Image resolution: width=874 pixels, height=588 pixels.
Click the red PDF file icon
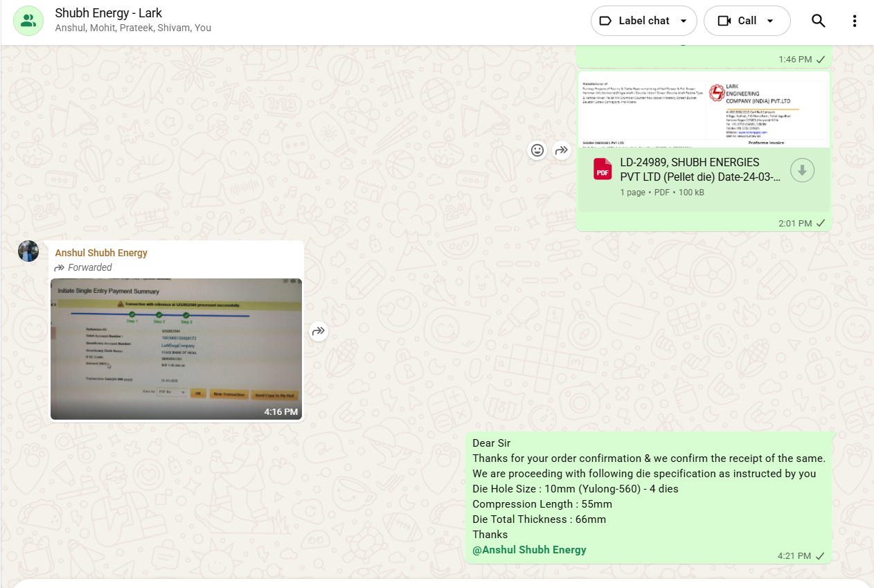tap(603, 170)
